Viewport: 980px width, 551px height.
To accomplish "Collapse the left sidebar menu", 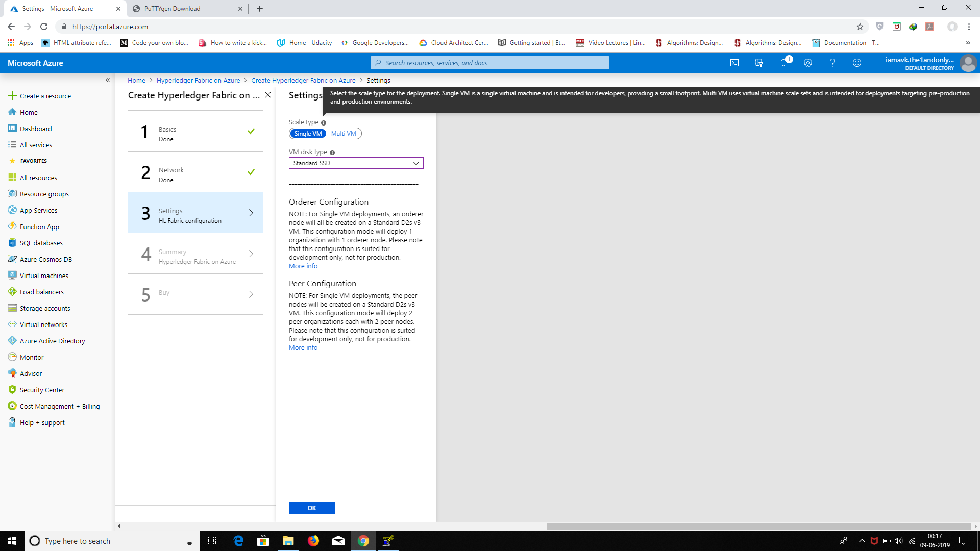I will (x=108, y=80).
